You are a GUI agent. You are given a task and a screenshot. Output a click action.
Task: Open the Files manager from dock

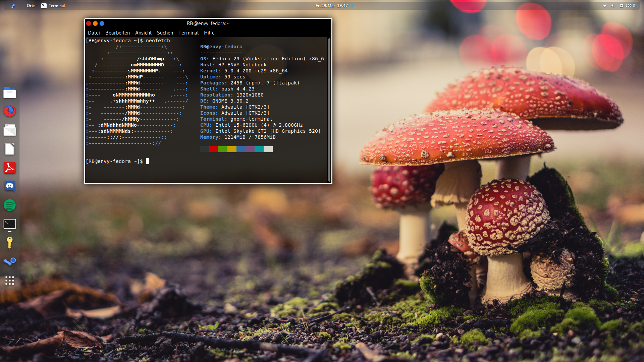[x=10, y=93]
